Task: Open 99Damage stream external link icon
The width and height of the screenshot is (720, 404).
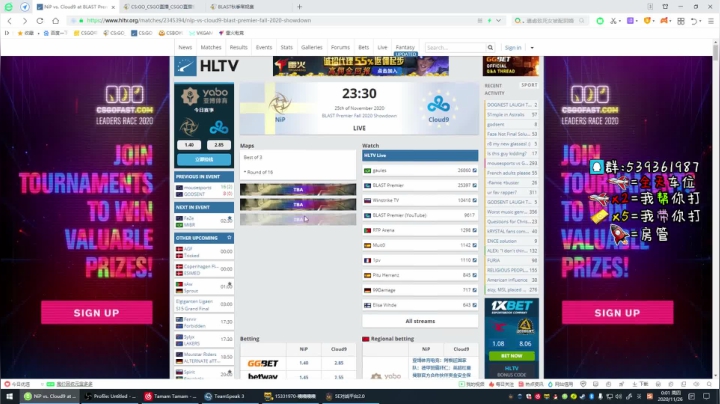Action: 474,290
